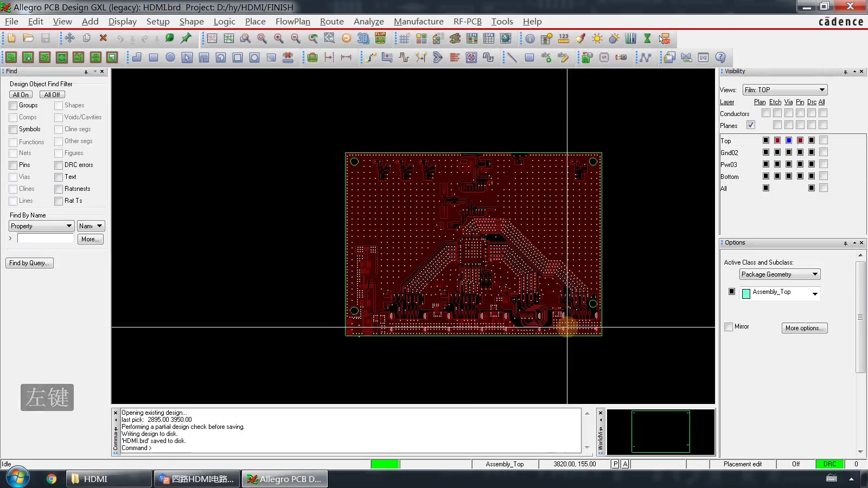Click the Find by Query... button
Viewport: 868px width, 488px height.
29,263
